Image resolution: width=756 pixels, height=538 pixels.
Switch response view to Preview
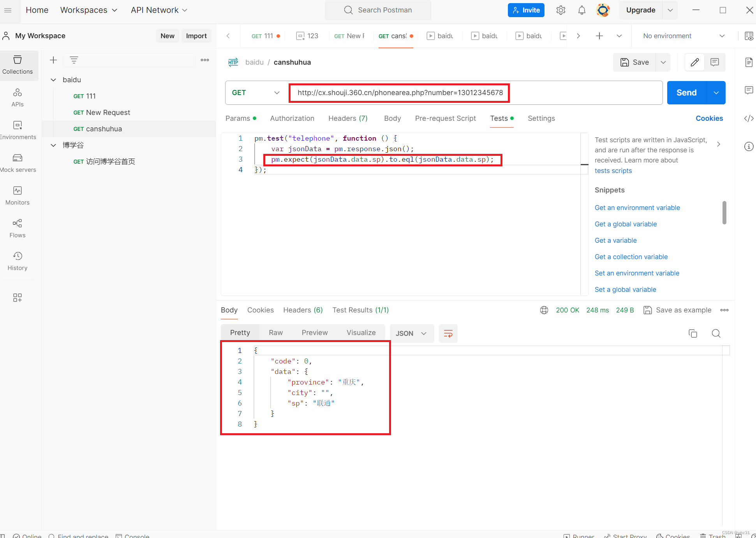click(314, 333)
